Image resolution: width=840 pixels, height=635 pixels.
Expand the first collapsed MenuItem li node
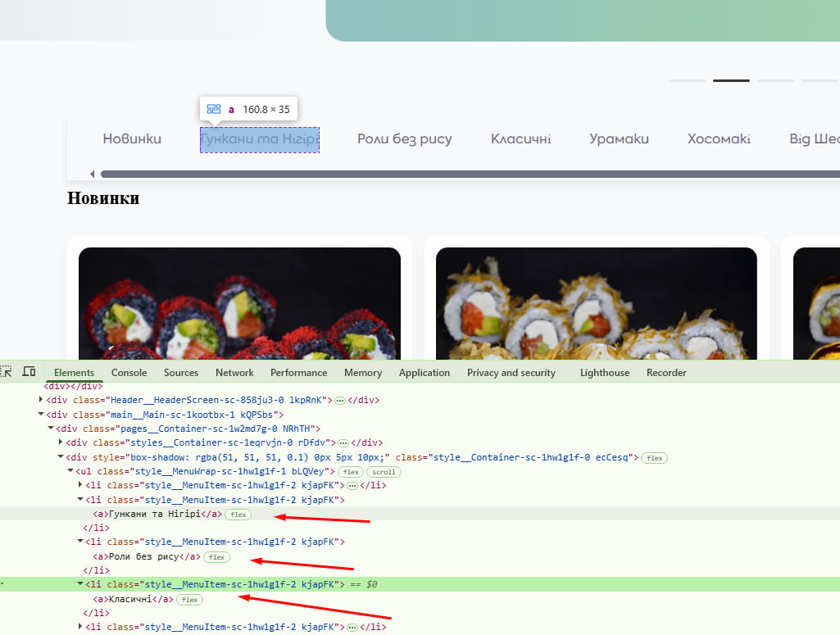pos(80,484)
